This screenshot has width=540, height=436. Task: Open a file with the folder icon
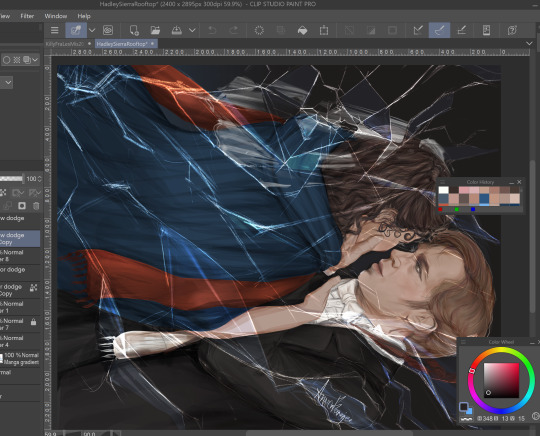(x=155, y=30)
